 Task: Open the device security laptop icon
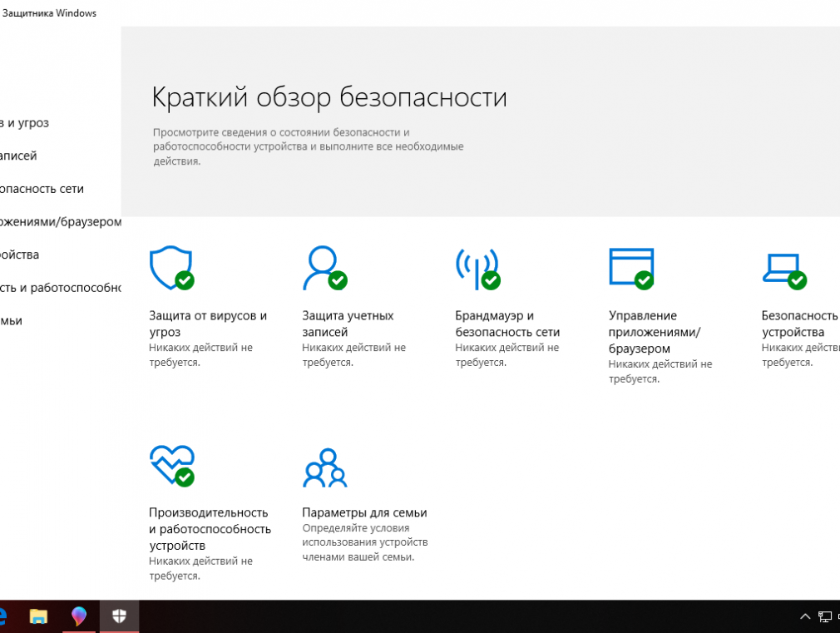[x=784, y=270]
